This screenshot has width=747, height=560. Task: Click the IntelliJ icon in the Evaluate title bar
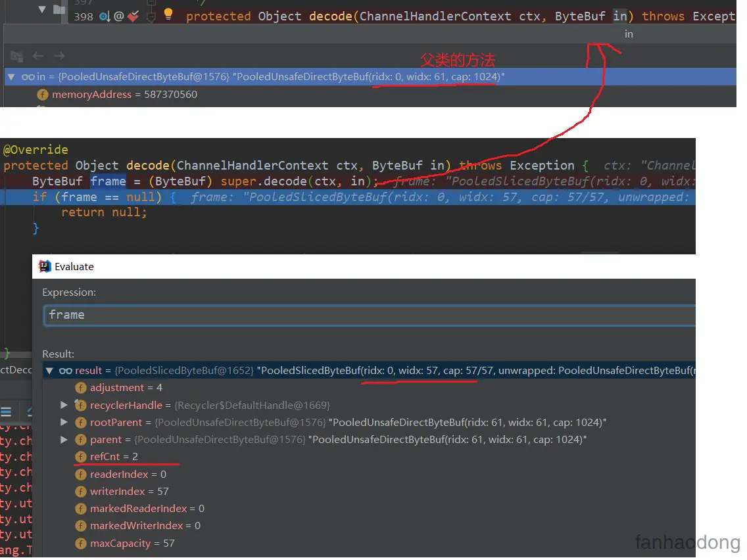pos(45,266)
